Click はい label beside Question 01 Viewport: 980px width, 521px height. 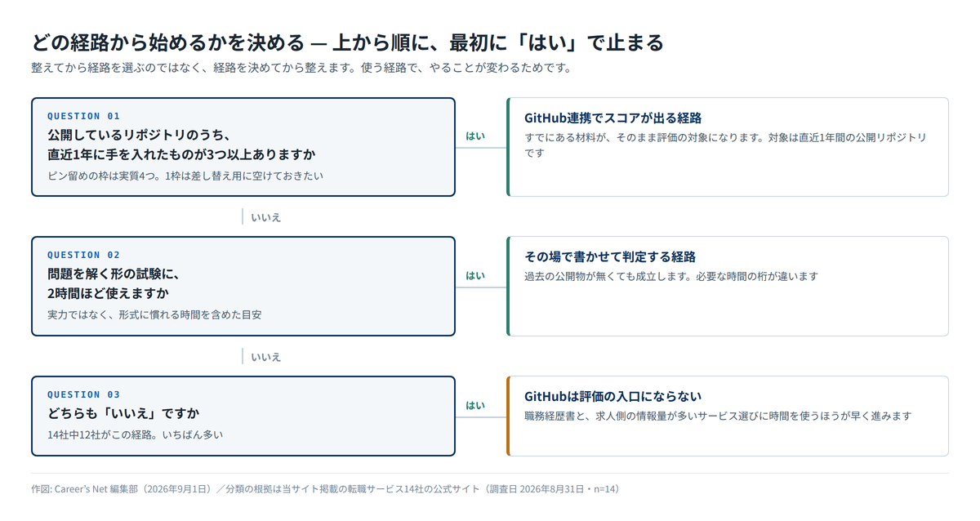click(x=475, y=136)
